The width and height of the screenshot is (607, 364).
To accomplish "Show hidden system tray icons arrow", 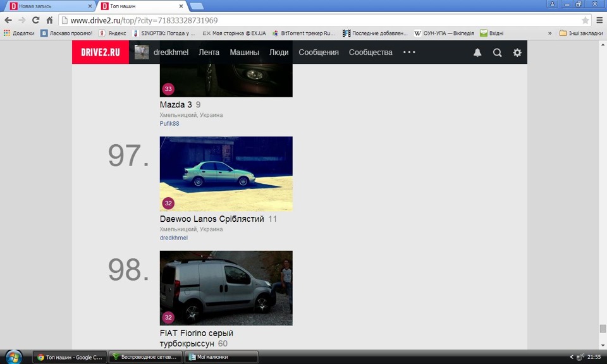I will click(572, 357).
